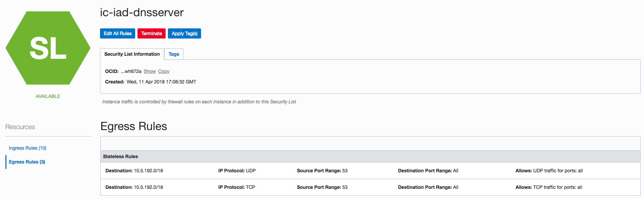Click the Created timestamp text
644x199 pixels.
point(161,82)
